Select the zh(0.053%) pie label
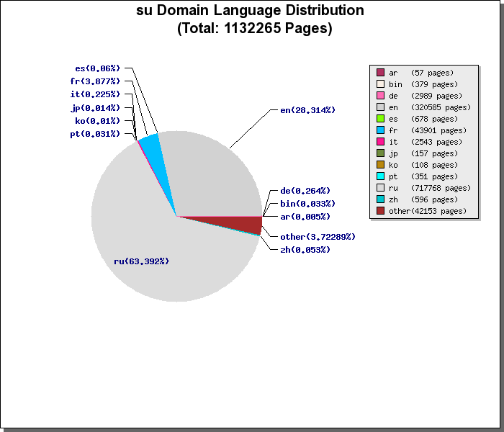 (x=305, y=250)
